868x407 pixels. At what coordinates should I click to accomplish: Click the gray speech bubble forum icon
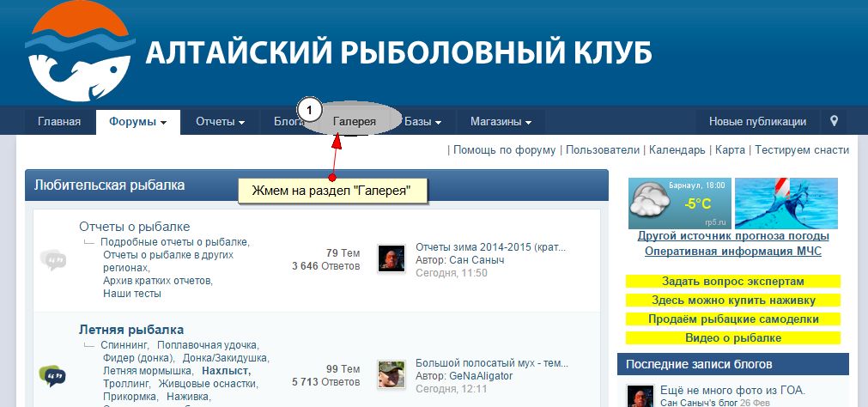[x=53, y=259]
